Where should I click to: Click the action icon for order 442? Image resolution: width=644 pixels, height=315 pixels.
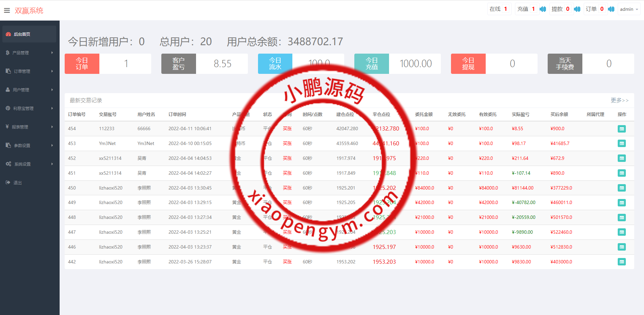[x=621, y=262]
